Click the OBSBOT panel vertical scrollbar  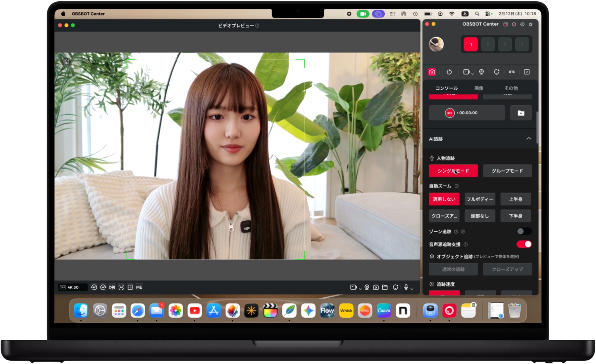537,128
